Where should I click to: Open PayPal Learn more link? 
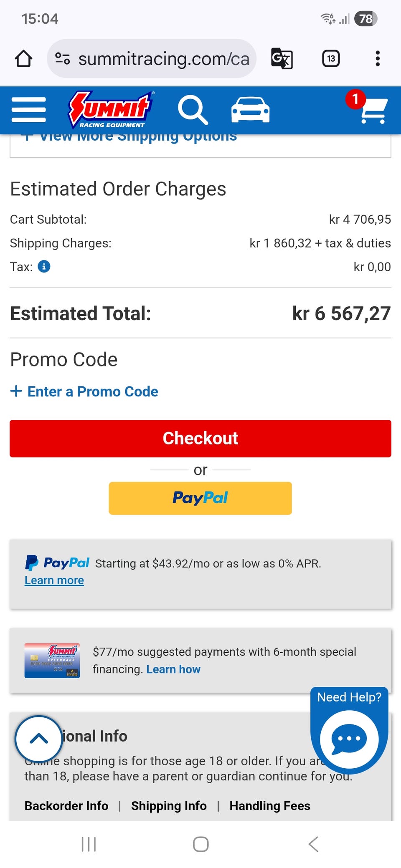pos(54,580)
